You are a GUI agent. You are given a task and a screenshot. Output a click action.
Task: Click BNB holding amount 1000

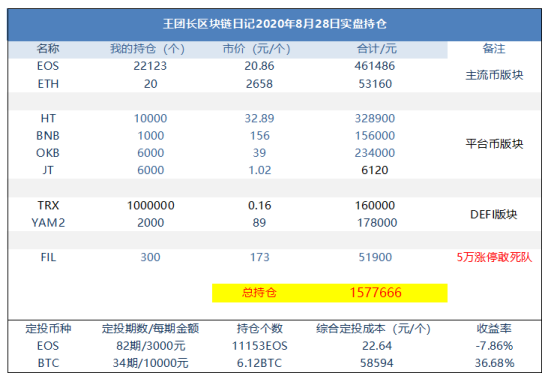click(150, 136)
